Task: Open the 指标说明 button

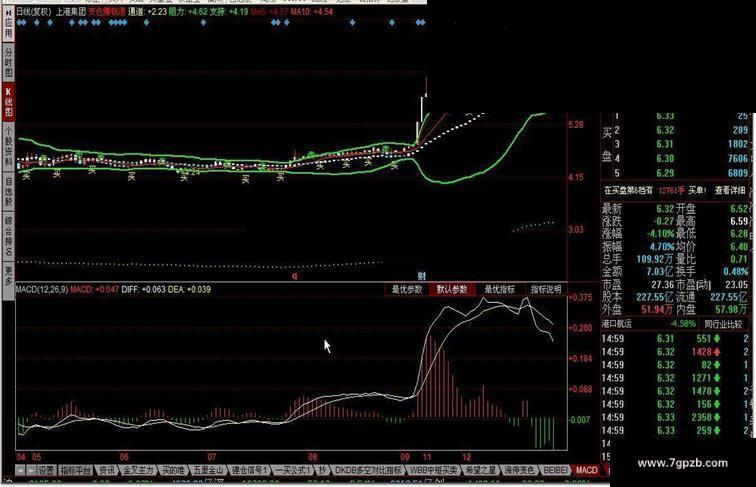Action: point(546,289)
